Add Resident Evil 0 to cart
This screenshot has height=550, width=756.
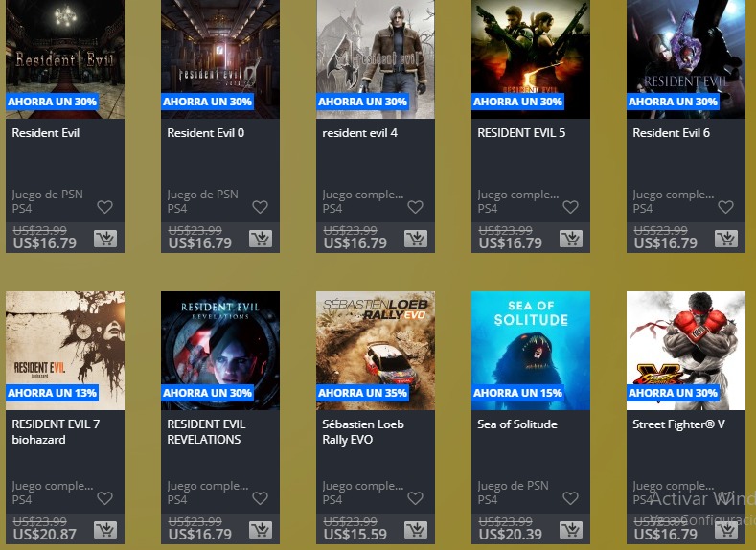pos(261,239)
